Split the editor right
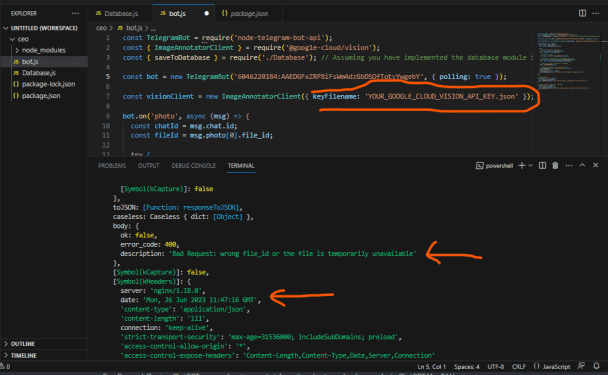The image size is (608, 375). click(582, 13)
